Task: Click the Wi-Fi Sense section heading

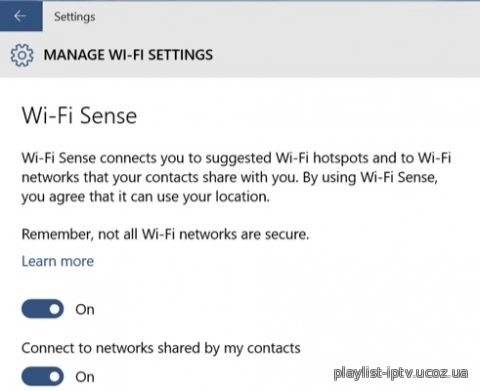Action: pyautogui.click(x=79, y=116)
